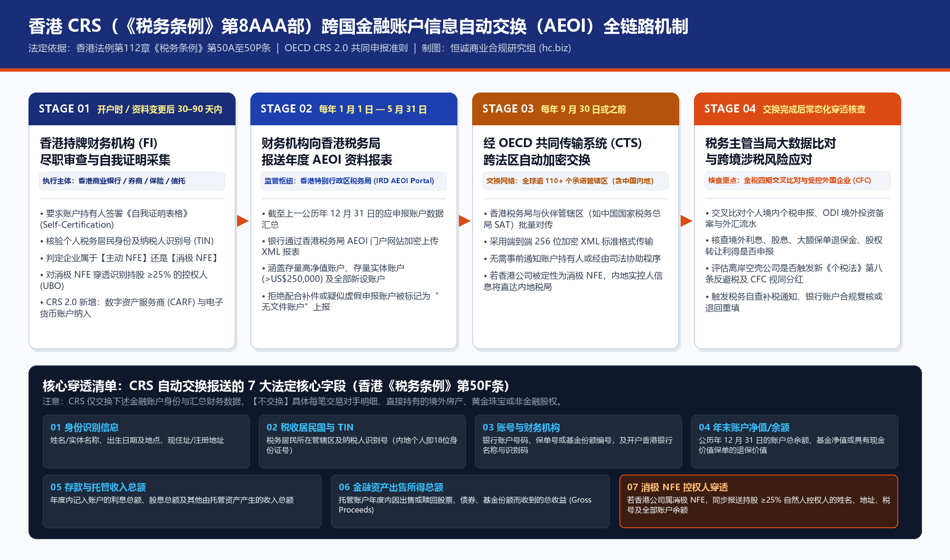Click the tag 交换网络：全球逾 110+ 个承诺管辖区
Viewport: 950px width, 560px height.
pos(575,181)
